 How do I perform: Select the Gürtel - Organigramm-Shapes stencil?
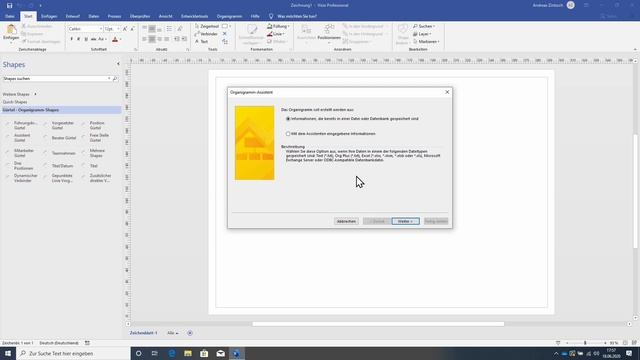point(61,110)
